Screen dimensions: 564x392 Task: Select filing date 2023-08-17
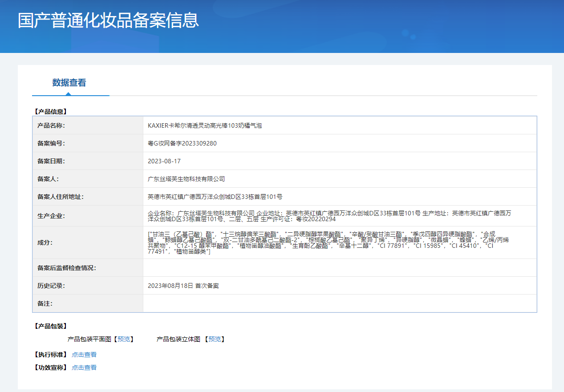click(164, 161)
